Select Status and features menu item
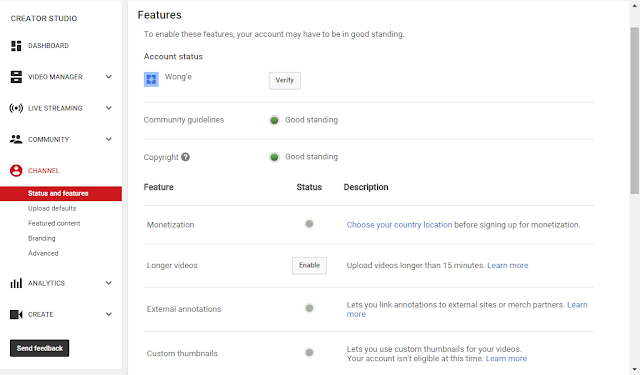The image size is (640, 375). (x=61, y=193)
